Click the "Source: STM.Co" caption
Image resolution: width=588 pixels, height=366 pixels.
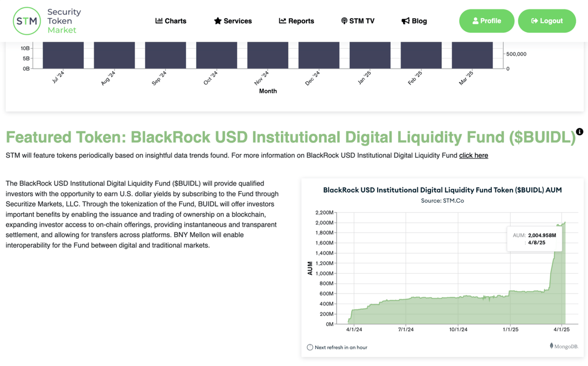point(442,201)
